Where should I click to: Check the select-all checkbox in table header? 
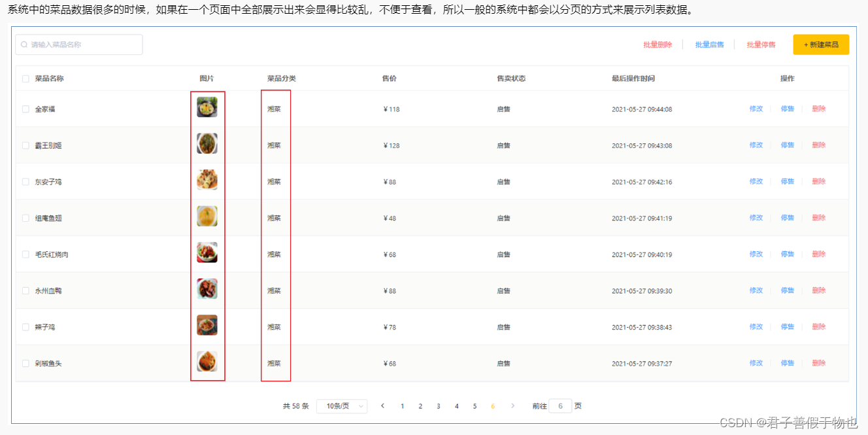(x=24, y=78)
